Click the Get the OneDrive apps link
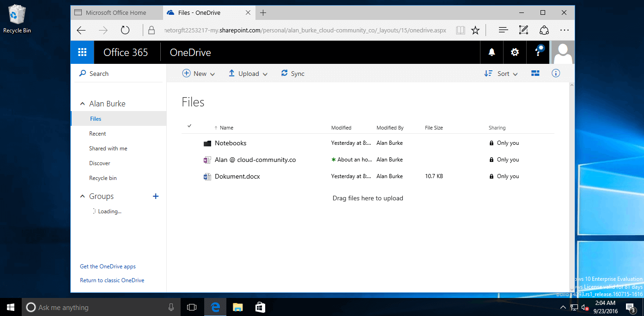The width and height of the screenshot is (644, 316). coord(108,266)
